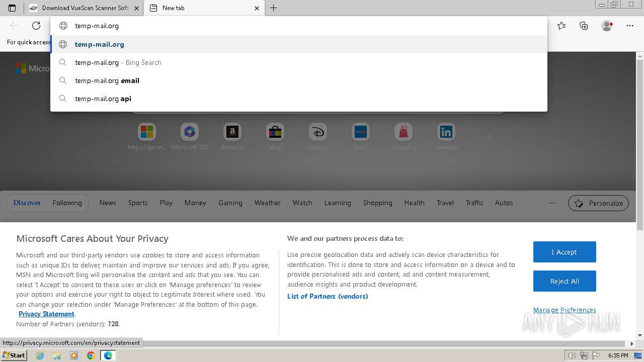Open media player taskbar icon
Screen dimensions: 644x362
click(74, 355)
